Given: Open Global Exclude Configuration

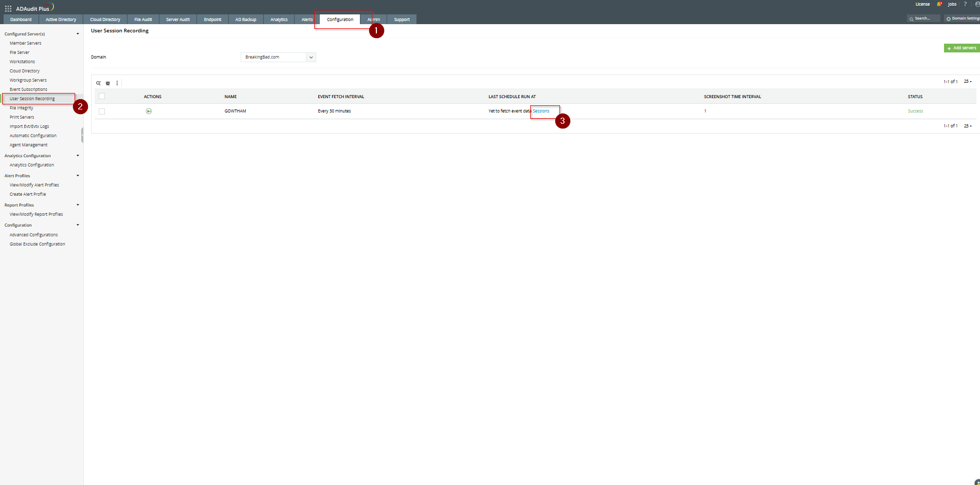Looking at the screenshot, I should coord(38,244).
